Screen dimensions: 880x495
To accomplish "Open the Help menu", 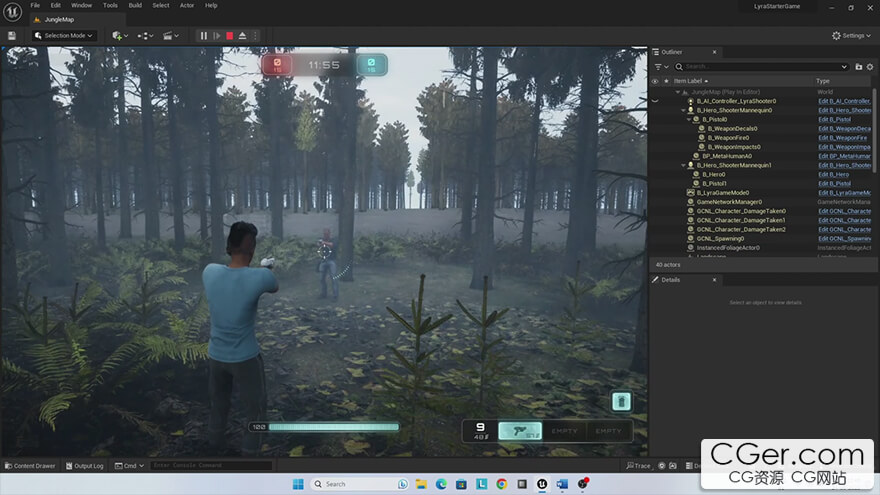I will point(211,5).
